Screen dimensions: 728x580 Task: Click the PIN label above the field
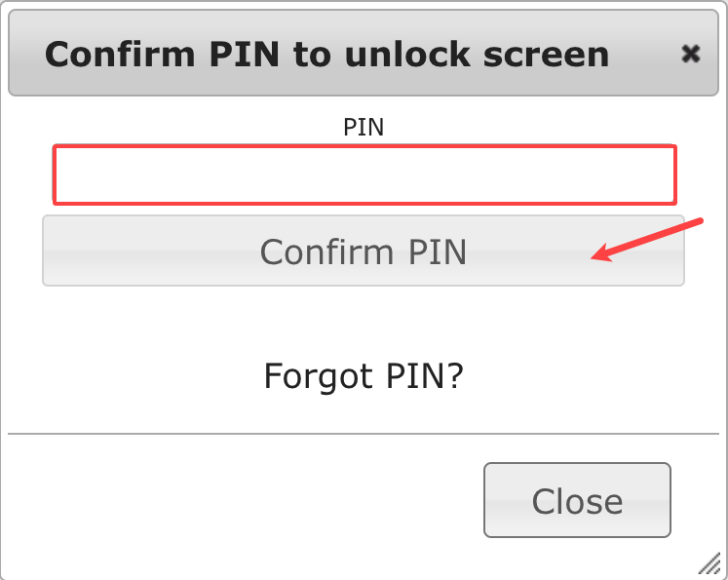pyautogui.click(x=364, y=128)
